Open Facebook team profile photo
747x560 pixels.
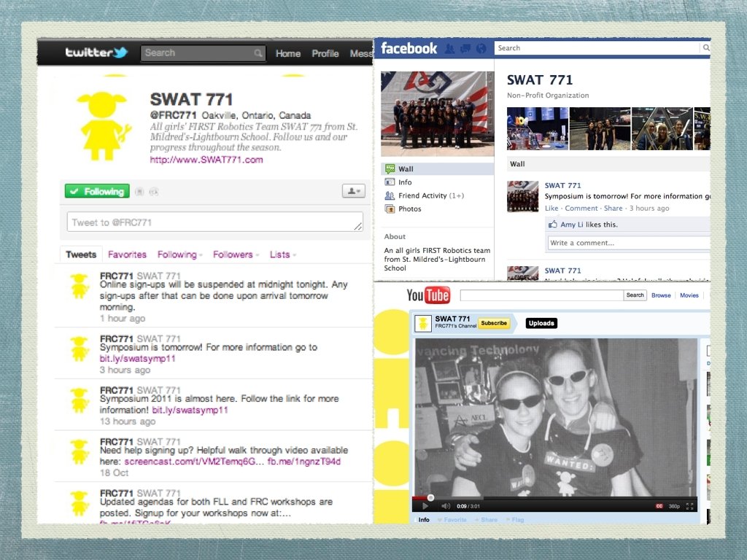438,113
